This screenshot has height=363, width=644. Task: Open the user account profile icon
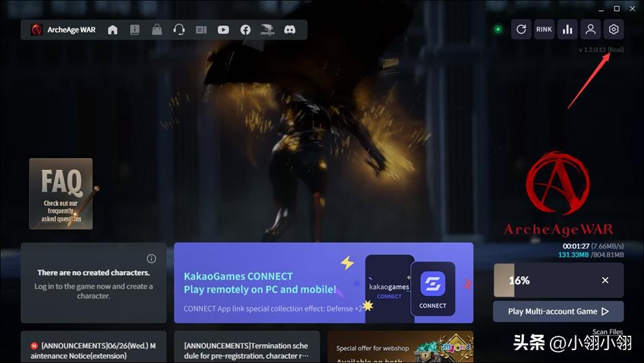coord(590,29)
